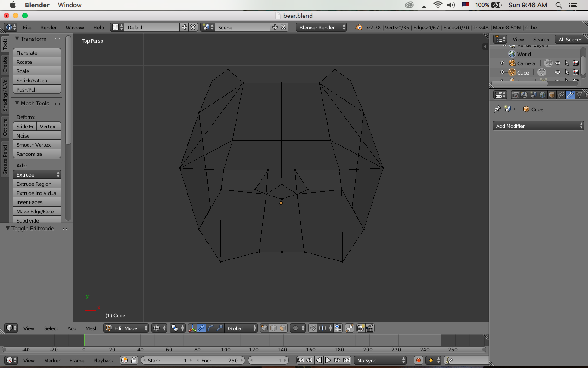
Task: Click the Inset Faces button
Action: [37, 202]
